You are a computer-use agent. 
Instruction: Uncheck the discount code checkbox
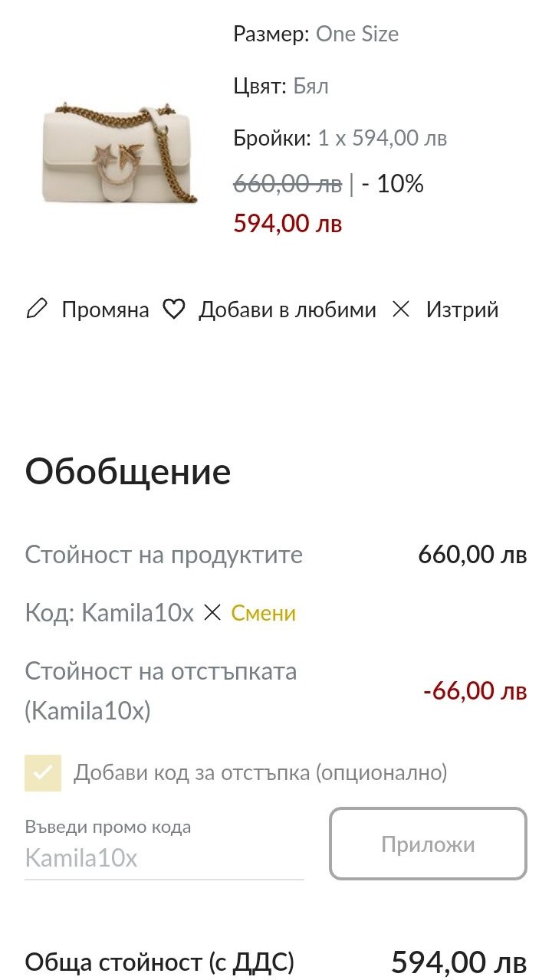(43, 772)
